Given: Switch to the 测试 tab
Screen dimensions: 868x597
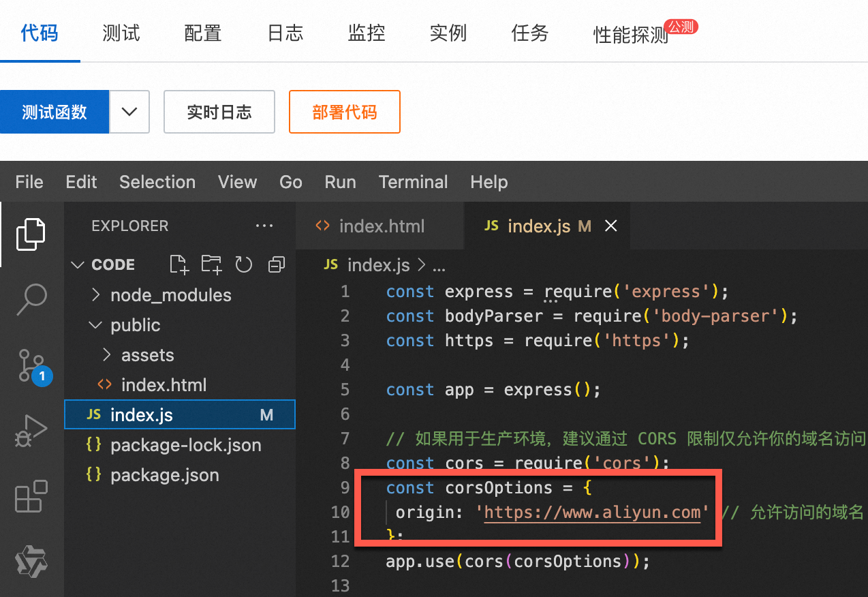Looking at the screenshot, I should click(x=121, y=32).
